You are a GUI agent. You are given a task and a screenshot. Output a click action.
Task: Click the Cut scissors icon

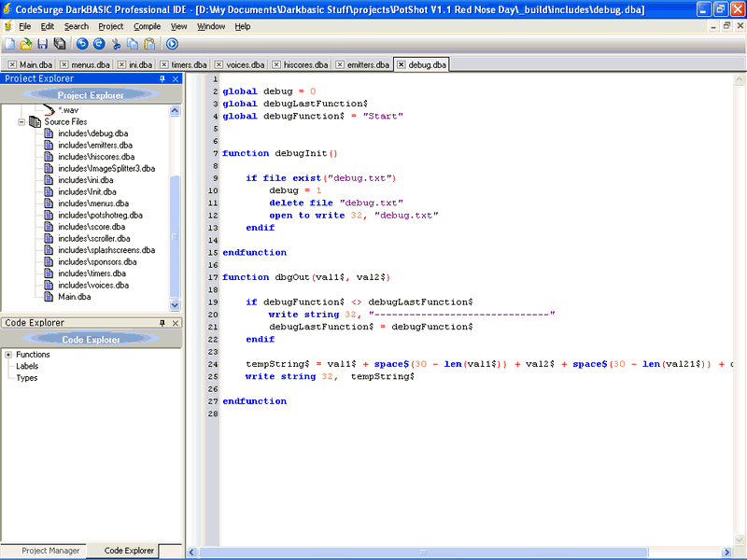pyautogui.click(x=117, y=44)
